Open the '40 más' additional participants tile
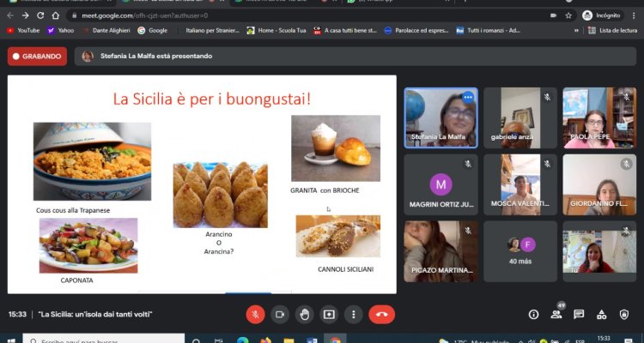 click(x=520, y=251)
